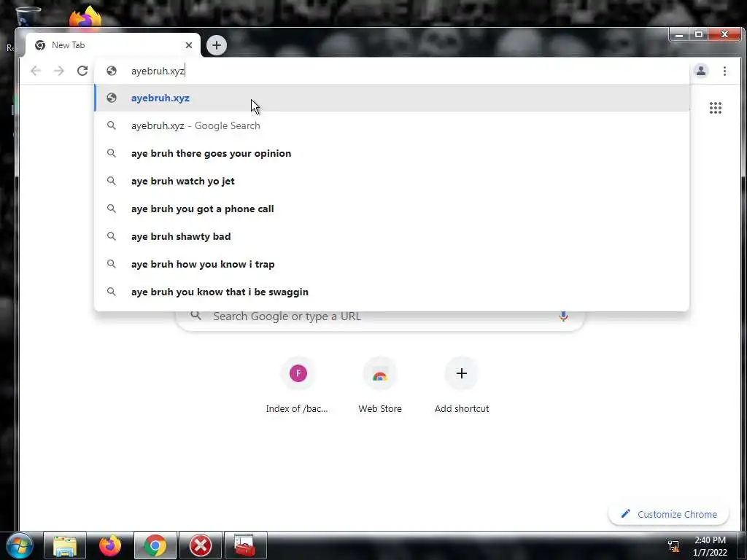Select 'aye bruh there goes your opinion'
This screenshot has height=560, width=747.
coord(392,153)
